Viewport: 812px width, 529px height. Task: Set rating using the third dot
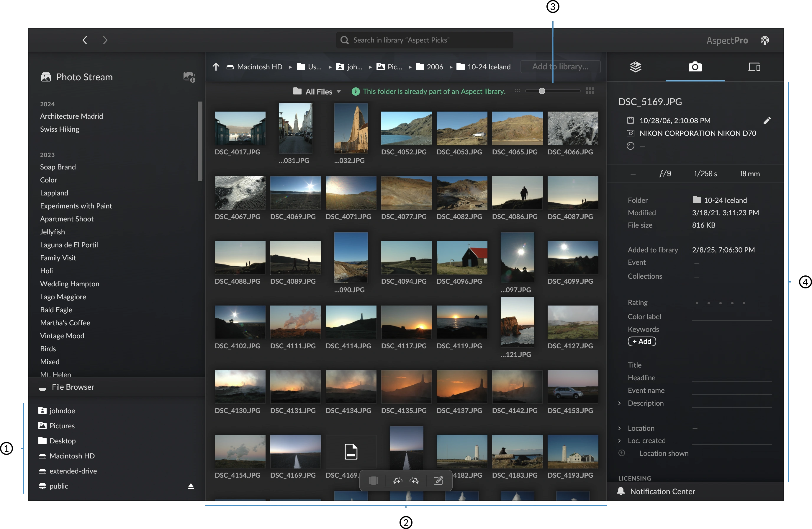[720, 303]
